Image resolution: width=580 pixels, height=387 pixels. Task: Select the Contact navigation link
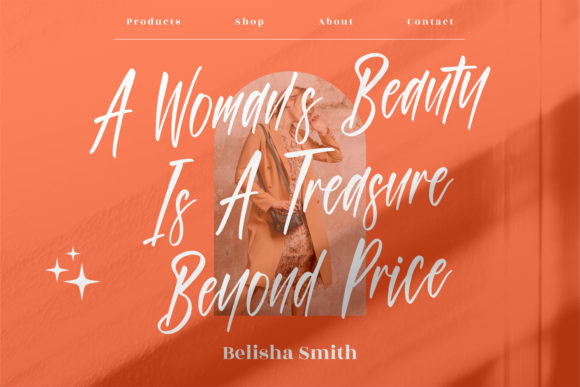[430, 21]
